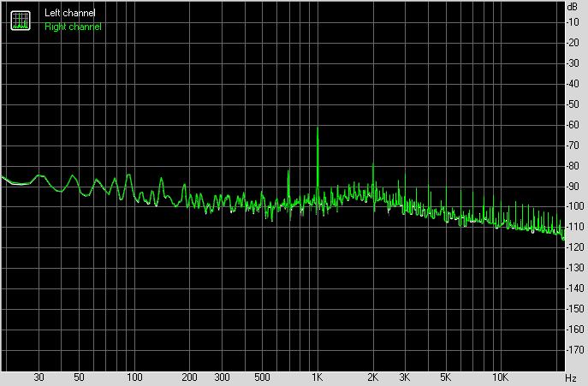The height and width of the screenshot is (386, 588).
Task: Click the '30' frequency axis label
Action: tap(39, 377)
